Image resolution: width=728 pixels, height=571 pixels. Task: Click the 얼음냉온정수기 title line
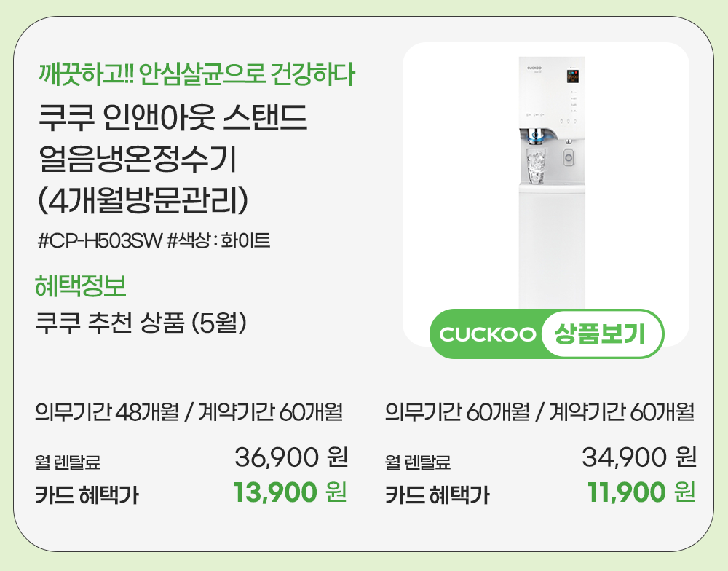(136, 159)
